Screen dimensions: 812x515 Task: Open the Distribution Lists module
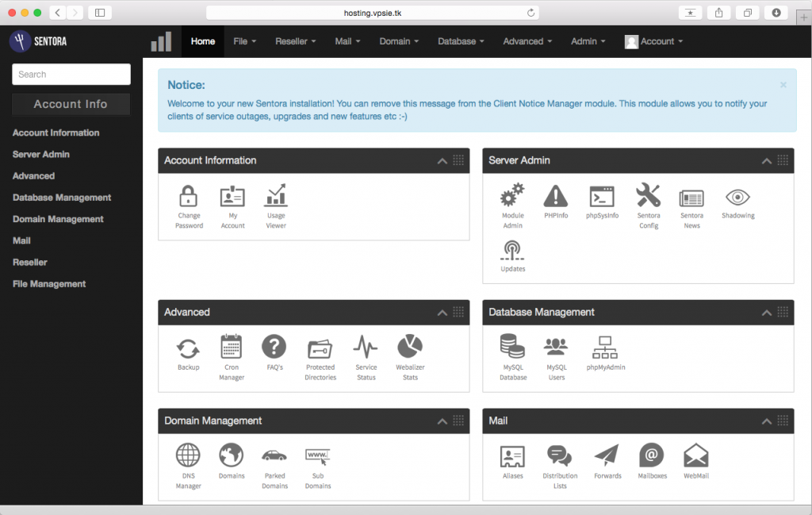pyautogui.click(x=560, y=467)
